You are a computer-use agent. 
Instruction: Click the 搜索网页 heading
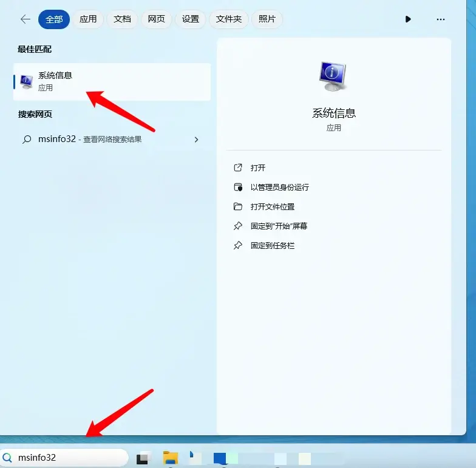tap(35, 114)
